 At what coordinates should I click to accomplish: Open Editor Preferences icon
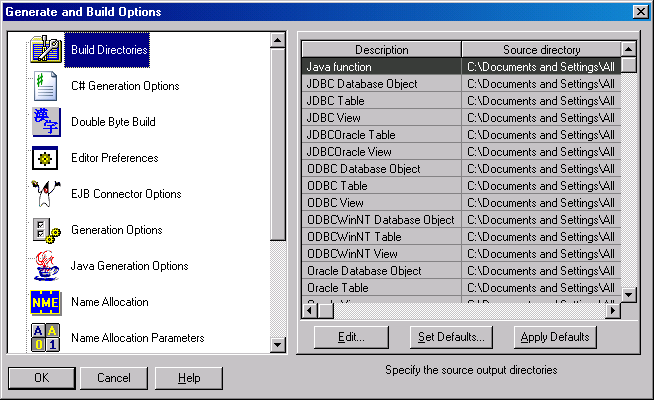[x=46, y=157]
